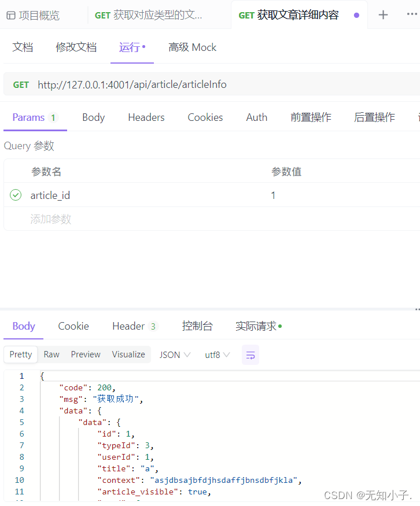Open the JSON format dropdown

pyautogui.click(x=175, y=354)
